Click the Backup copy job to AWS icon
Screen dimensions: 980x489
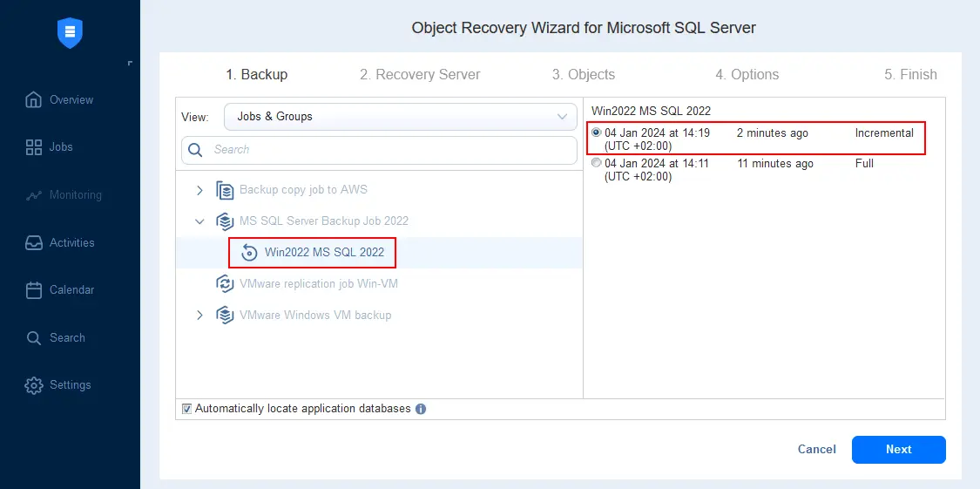(x=225, y=190)
